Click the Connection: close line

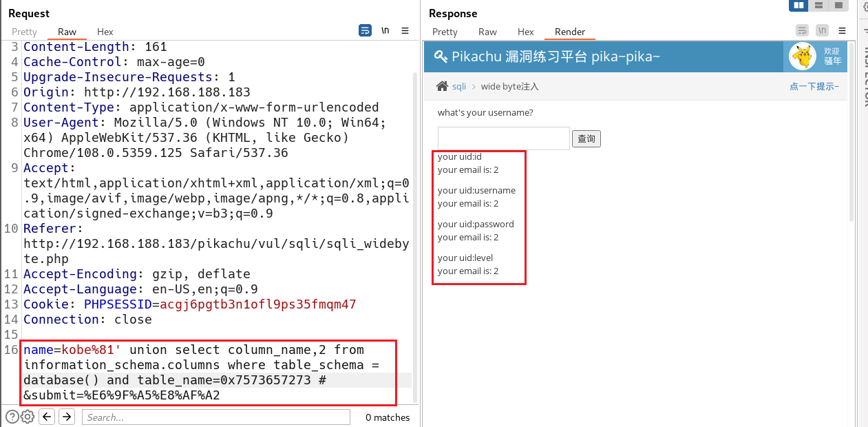[x=87, y=320]
